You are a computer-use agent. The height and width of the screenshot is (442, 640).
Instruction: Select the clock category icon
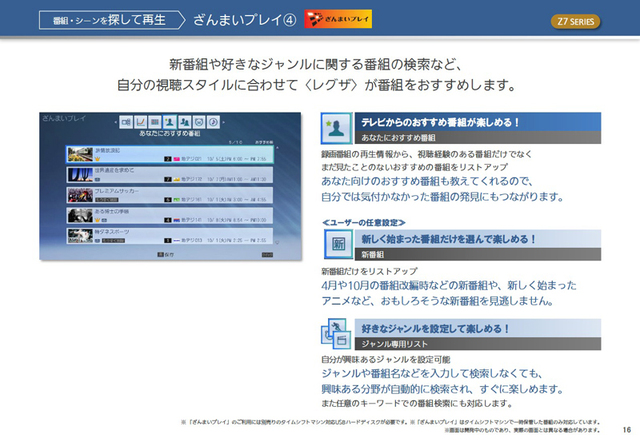point(213,122)
